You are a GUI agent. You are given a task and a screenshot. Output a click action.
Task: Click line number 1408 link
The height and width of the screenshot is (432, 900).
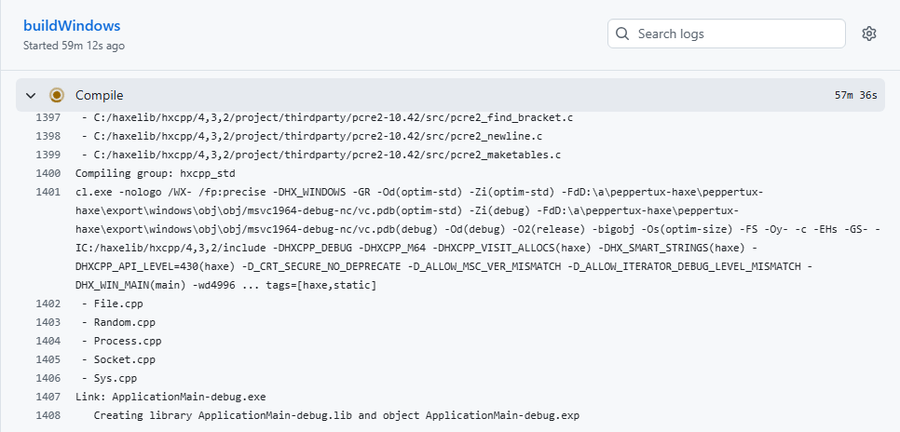point(47,414)
